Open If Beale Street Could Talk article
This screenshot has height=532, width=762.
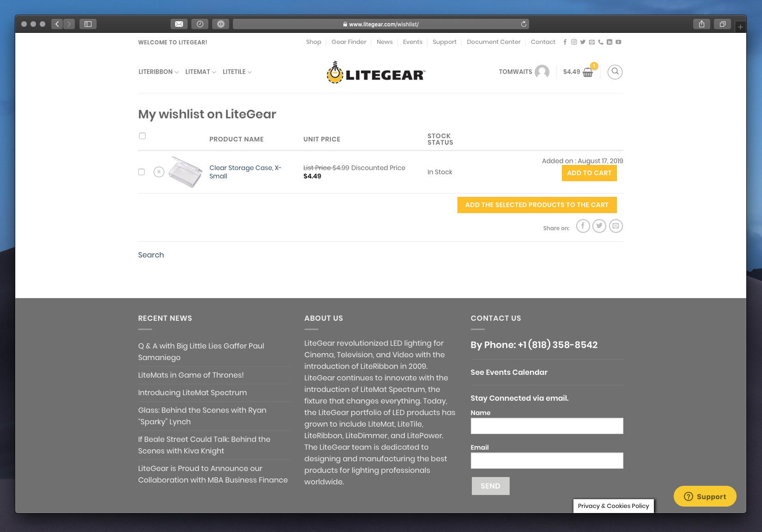click(x=204, y=445)
